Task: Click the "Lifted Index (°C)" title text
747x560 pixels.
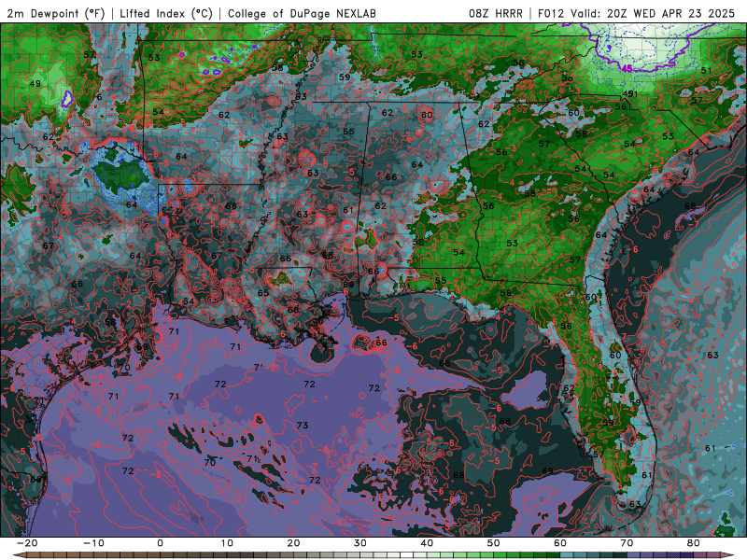Action: 166,13
